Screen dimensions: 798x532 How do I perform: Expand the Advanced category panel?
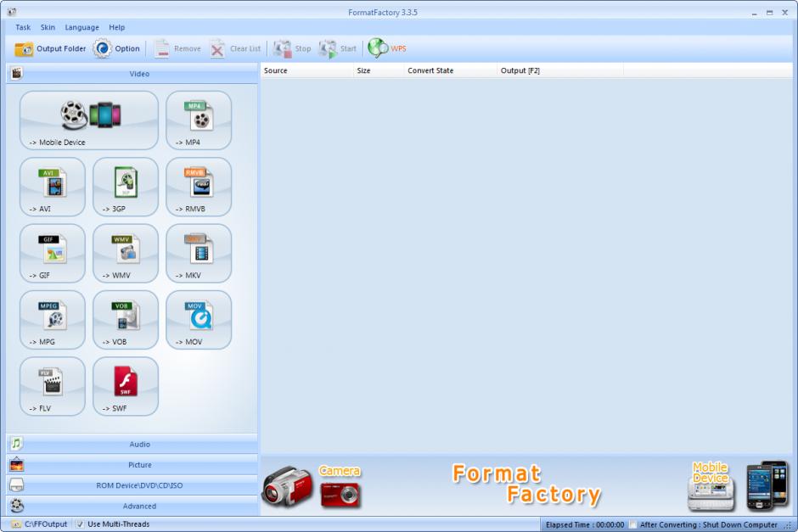click(132, 506)
